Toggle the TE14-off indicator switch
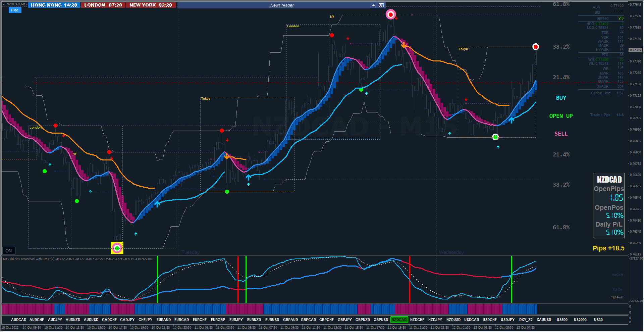The image size is (644, 332). tap(617, 297)
